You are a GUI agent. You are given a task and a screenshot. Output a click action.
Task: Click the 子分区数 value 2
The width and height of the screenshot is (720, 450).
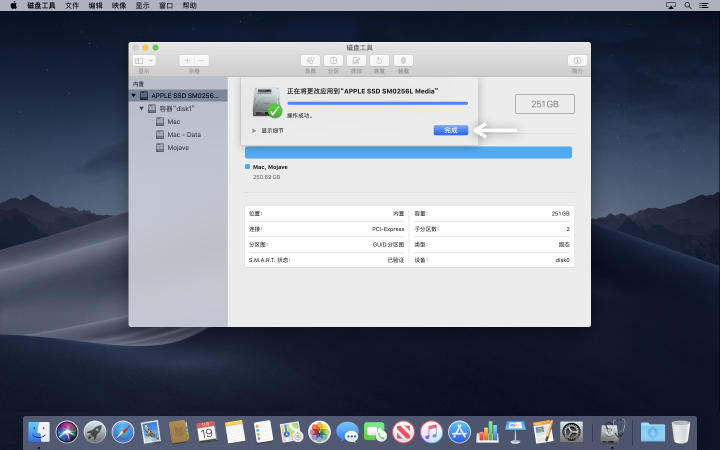click(568, 229)
